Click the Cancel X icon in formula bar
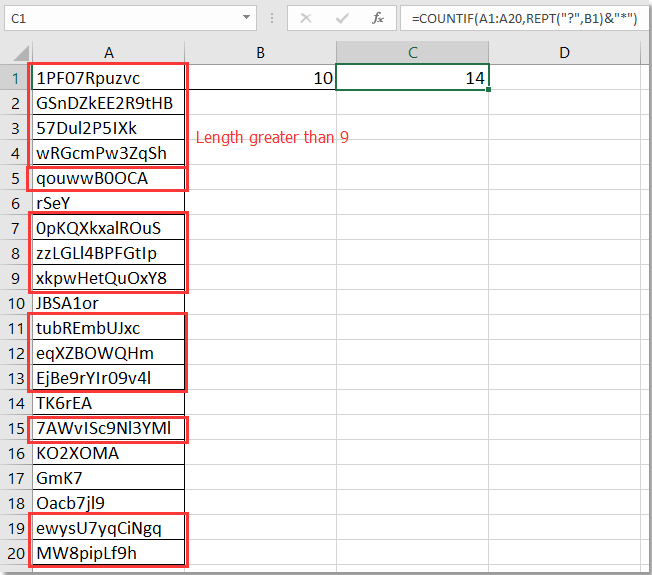The height and width of the screenshot is (575, 652). (x=306, y=18)
